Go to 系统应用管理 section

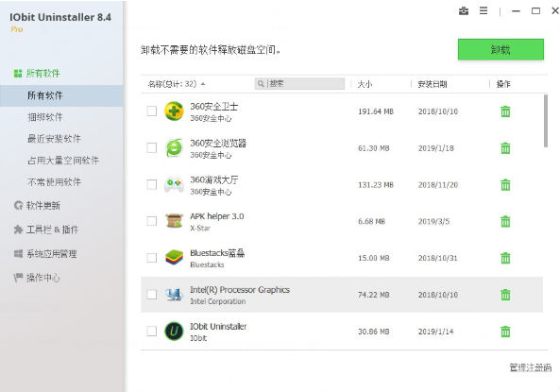(45, 254)
